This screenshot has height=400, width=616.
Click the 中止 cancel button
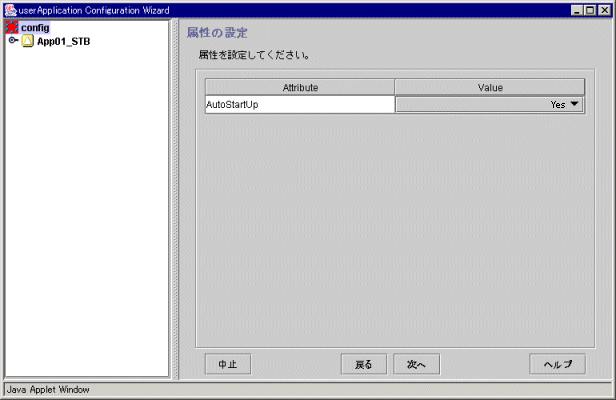(228, 364)
